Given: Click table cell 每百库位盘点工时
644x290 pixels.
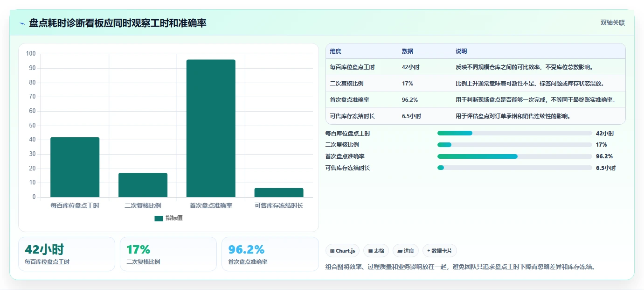Looking at the screenshot, I should pos(352,67).
